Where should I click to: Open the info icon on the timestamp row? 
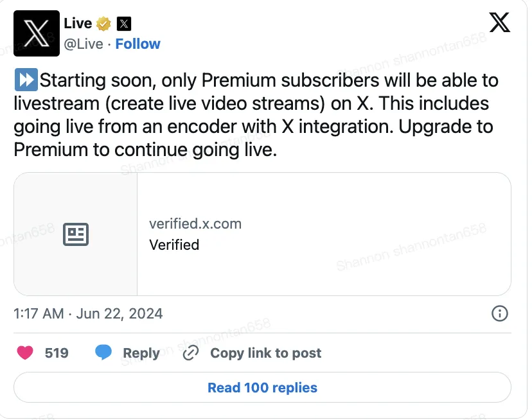pos(500,314)
